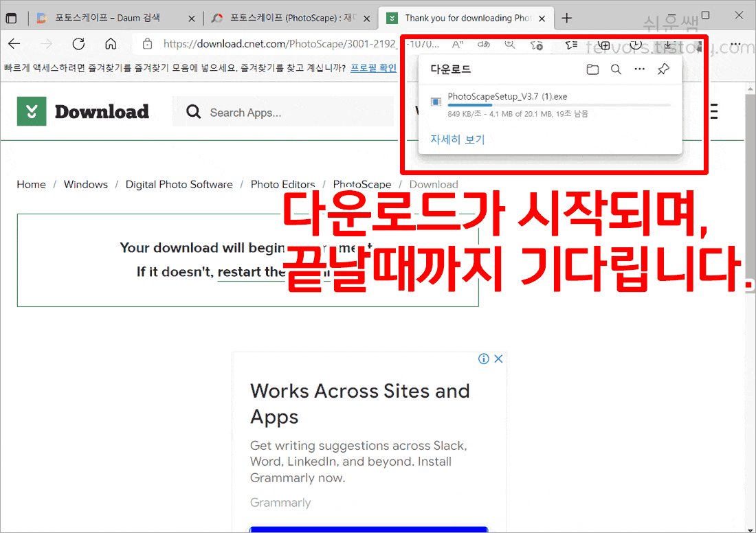Click the zoom magnifier icon in address bar
Viewport: 756px width, 533px height.
pyautogui.click(x=510, y=45)
